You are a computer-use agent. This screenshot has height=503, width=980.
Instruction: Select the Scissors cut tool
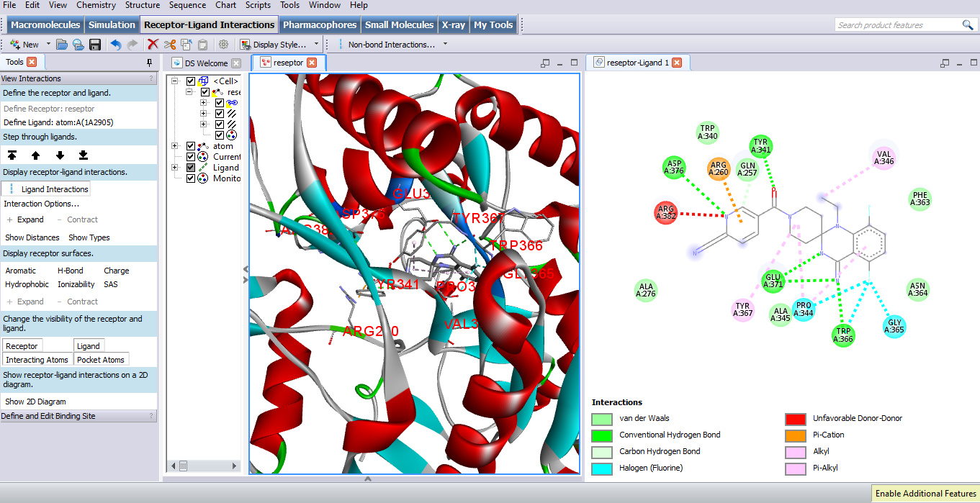click(169, 44)
